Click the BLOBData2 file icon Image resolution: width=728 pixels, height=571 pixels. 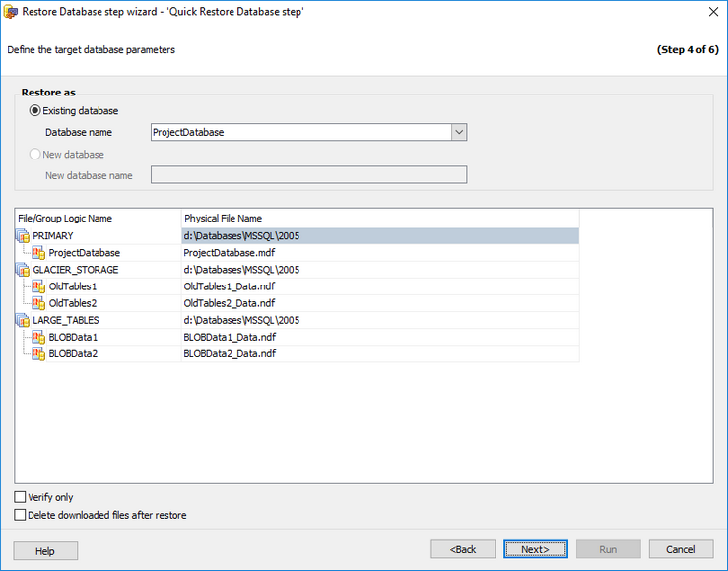point(38,353)
